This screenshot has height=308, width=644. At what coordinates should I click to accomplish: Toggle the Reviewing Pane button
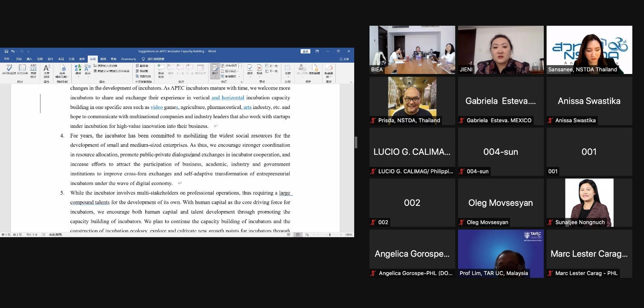tap(230, 76)
